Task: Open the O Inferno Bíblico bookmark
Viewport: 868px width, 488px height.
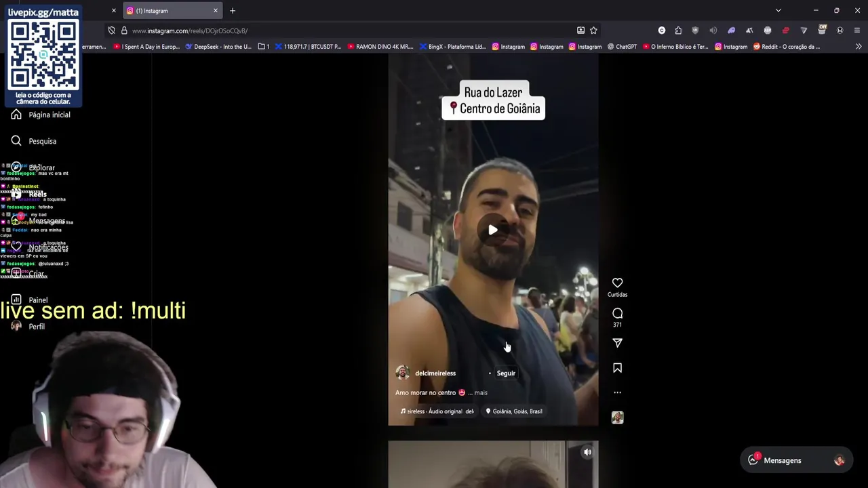Action: coord(675,47)
